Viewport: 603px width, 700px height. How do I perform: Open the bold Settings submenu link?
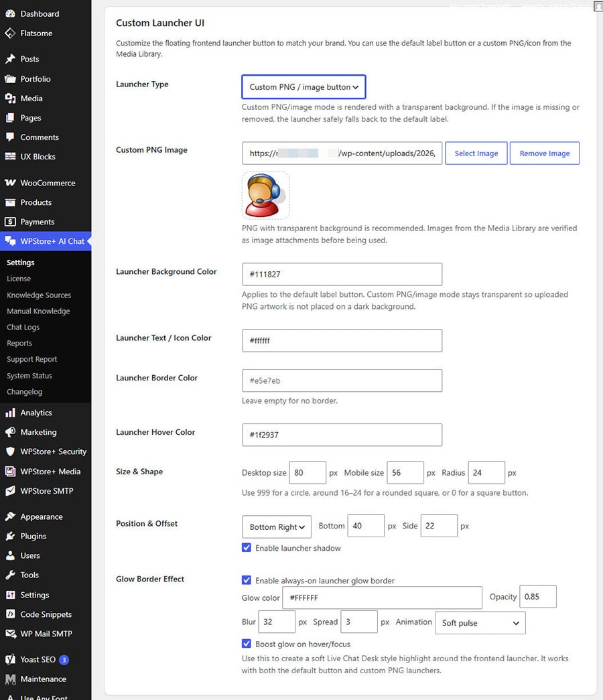point(21,263)
